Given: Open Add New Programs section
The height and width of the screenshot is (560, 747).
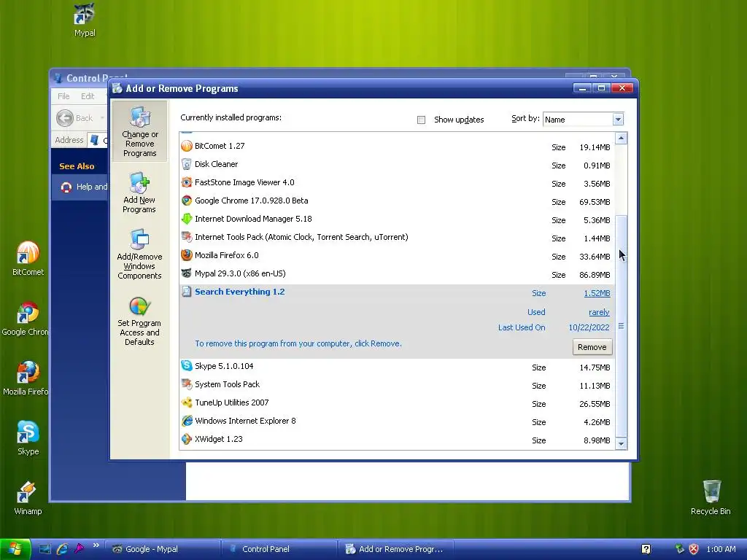Looking at the screenshot, I should click(x=139, y=192).
